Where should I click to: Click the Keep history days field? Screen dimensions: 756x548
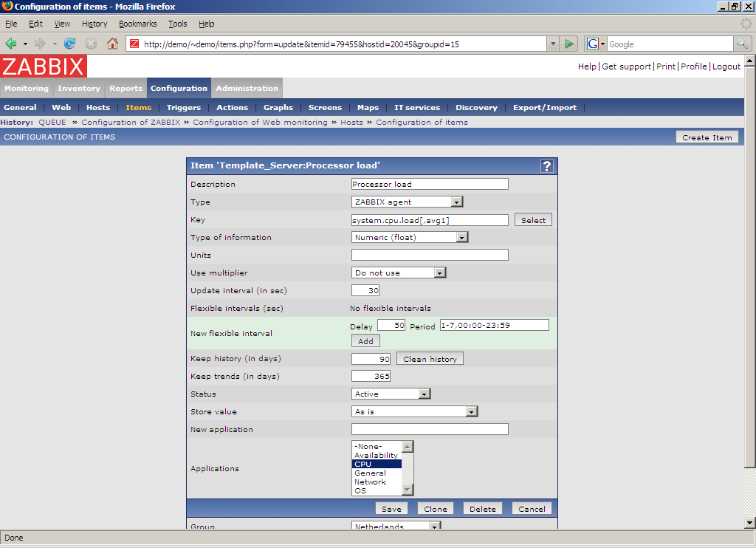371,359
